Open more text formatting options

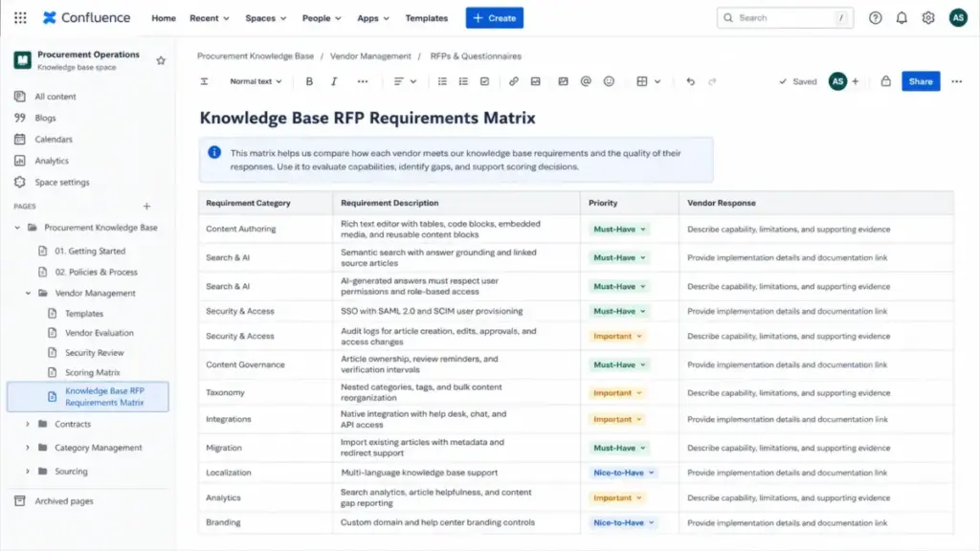pyautogui.click(x=363, y=81)
